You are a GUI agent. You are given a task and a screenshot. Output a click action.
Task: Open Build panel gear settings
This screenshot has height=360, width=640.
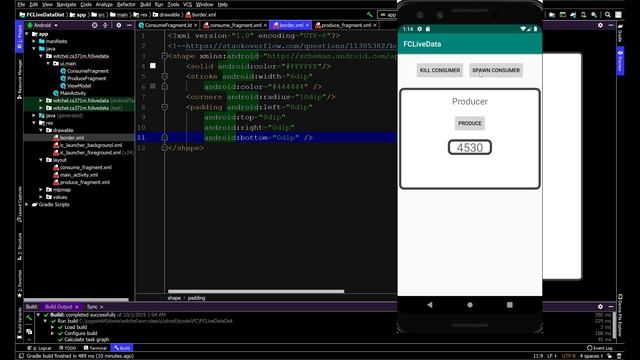click(x=600, y=307)
